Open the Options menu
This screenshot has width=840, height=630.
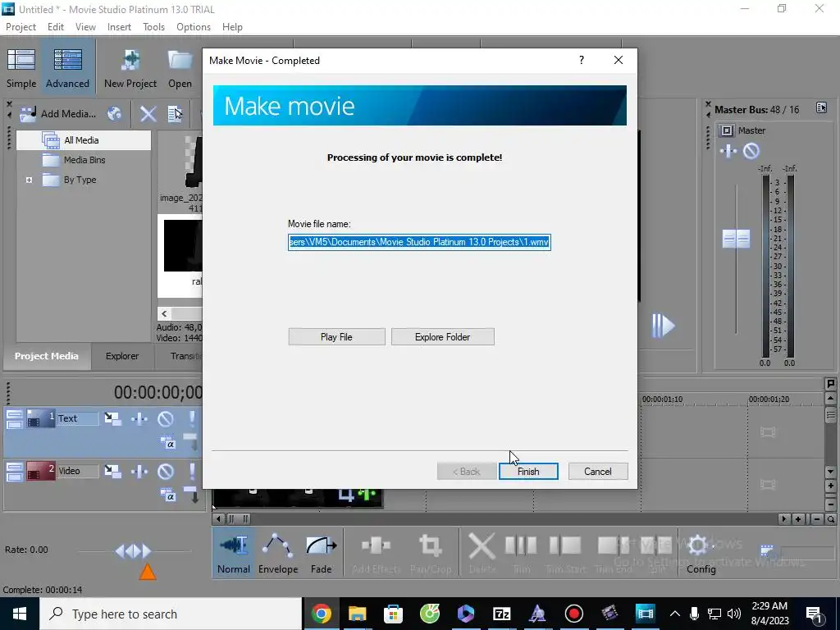[x=194, y=27]
